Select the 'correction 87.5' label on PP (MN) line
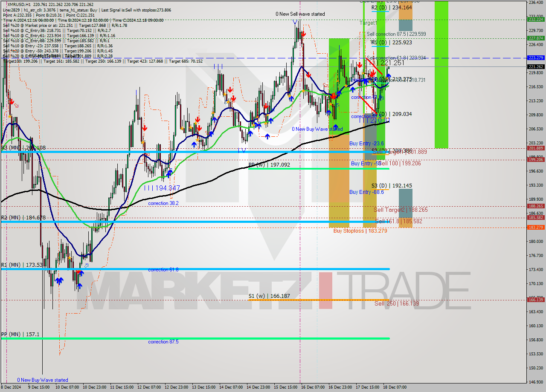Screen dimensions: 546x392 pos(163,342)
